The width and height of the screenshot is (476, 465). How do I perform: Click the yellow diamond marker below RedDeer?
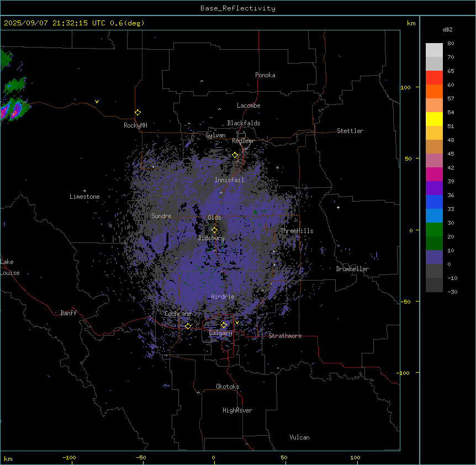[x=235, y=155]
